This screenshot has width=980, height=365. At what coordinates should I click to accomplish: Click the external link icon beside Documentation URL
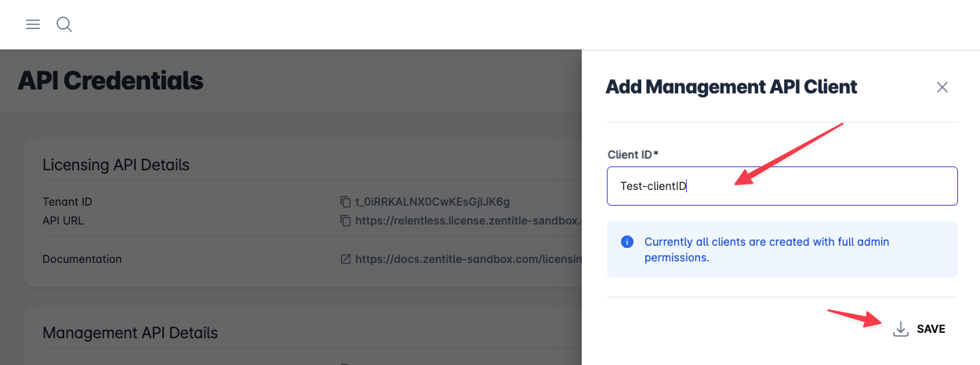[x=345, y=258]
